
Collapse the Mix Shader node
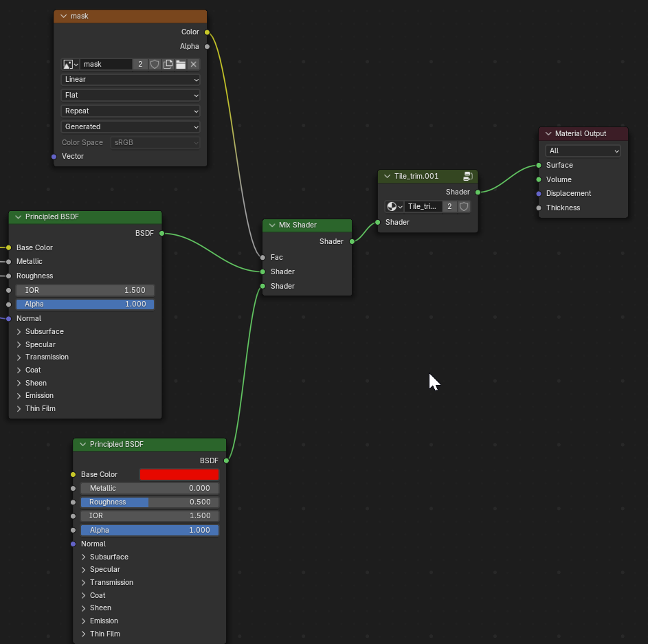[x=272, y=225]
